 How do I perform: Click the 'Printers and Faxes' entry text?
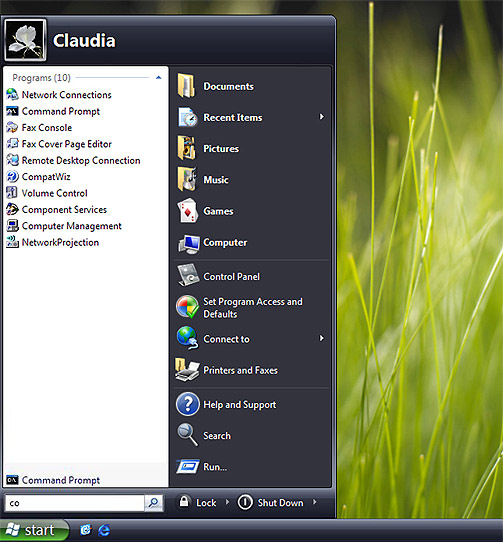[240, 370]
